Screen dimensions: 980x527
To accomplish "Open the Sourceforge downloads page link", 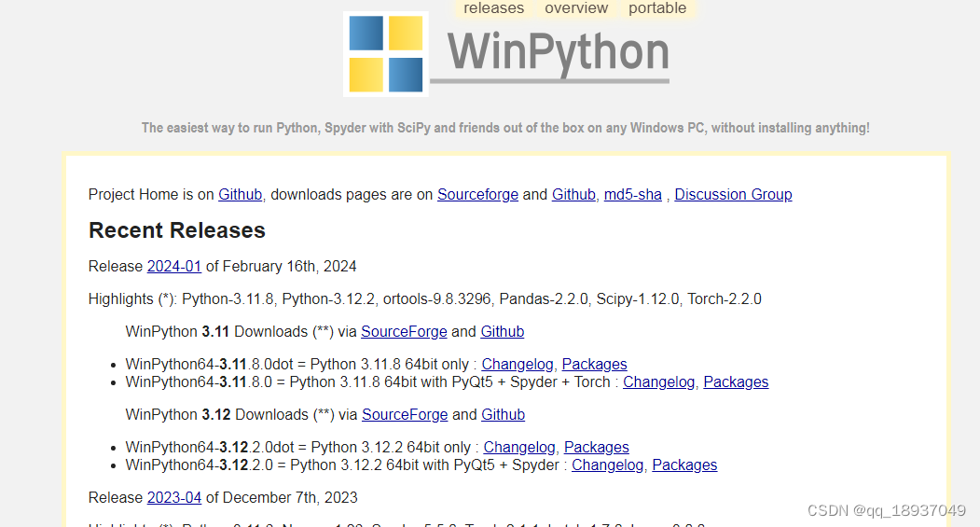I will tap(477, 194).
